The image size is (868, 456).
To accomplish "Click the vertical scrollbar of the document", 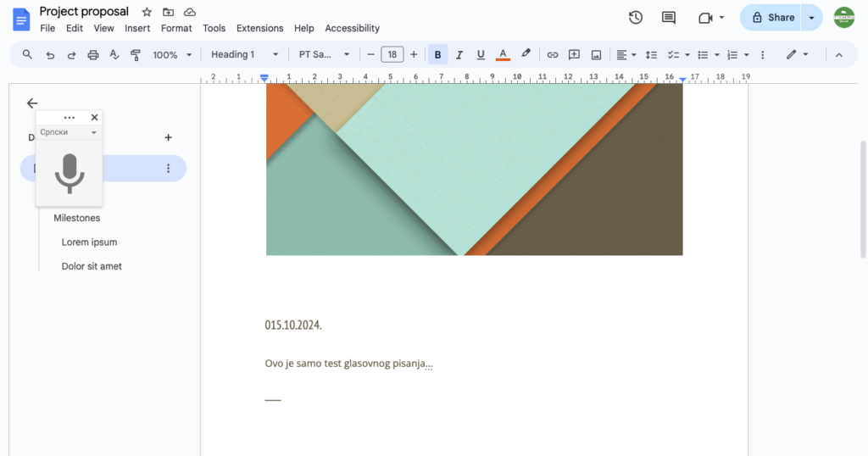I will 862,199.
